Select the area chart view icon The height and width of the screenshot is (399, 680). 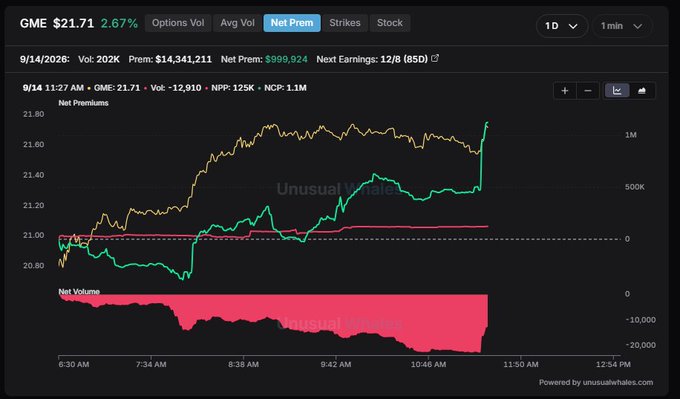[x=641, y=91]
